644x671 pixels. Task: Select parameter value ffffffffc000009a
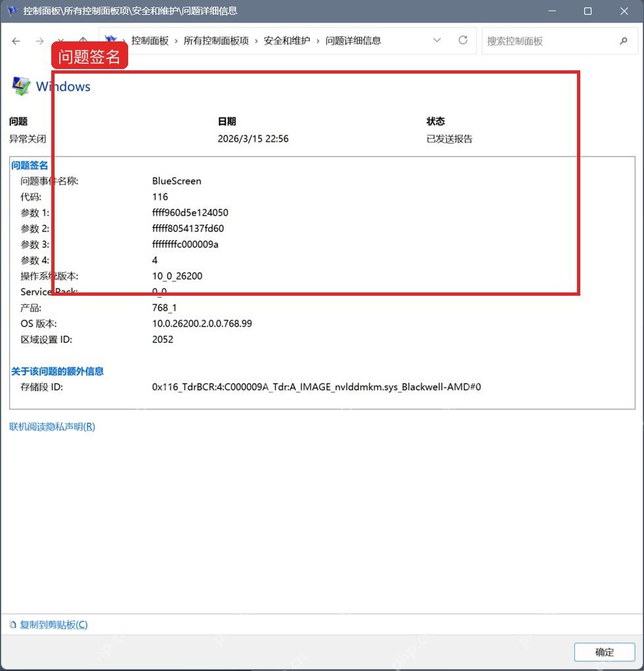(x=185, y=244)
